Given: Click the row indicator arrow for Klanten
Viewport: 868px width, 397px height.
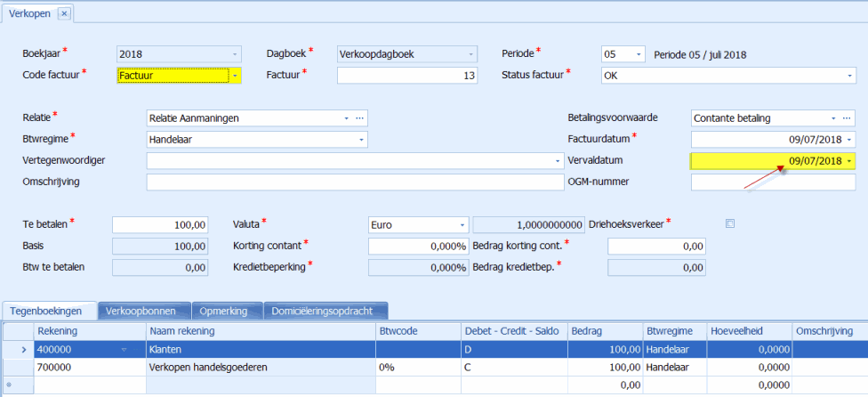Looking at the screenshot, I should tap(11, 350).
